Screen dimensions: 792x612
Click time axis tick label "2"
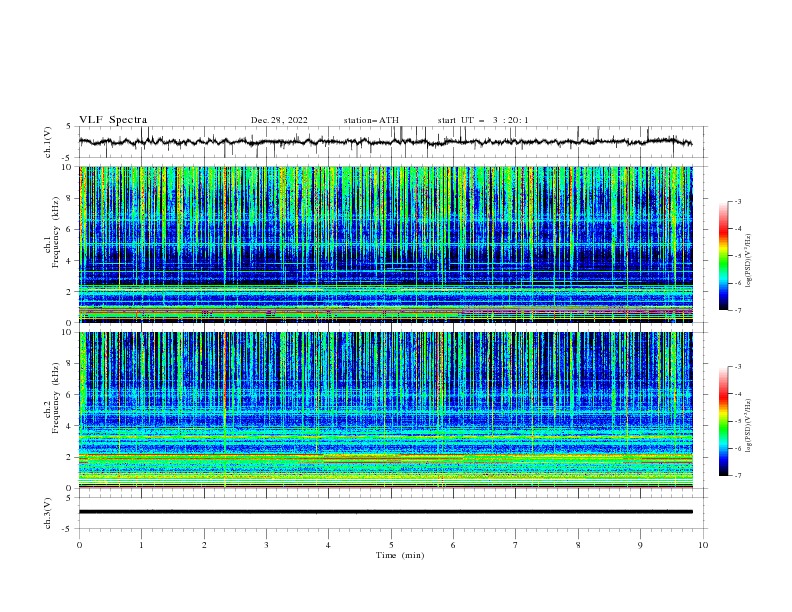204,545
